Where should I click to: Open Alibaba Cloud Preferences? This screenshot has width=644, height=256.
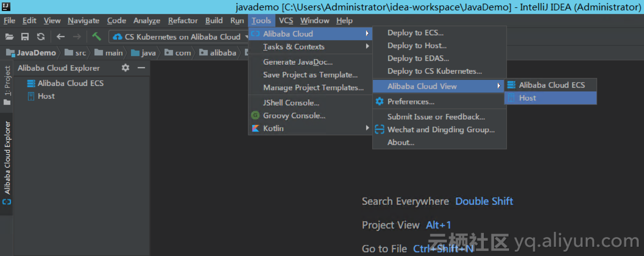(440, 101)
